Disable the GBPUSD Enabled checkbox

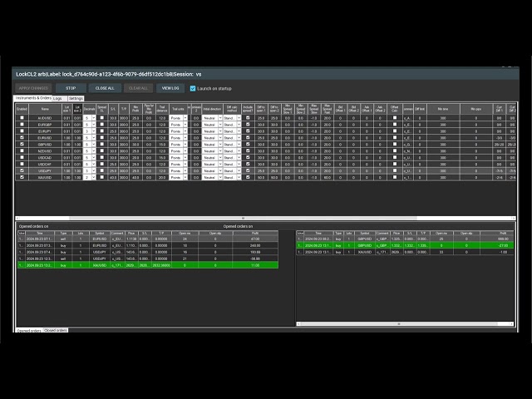(x=22, y=144)
